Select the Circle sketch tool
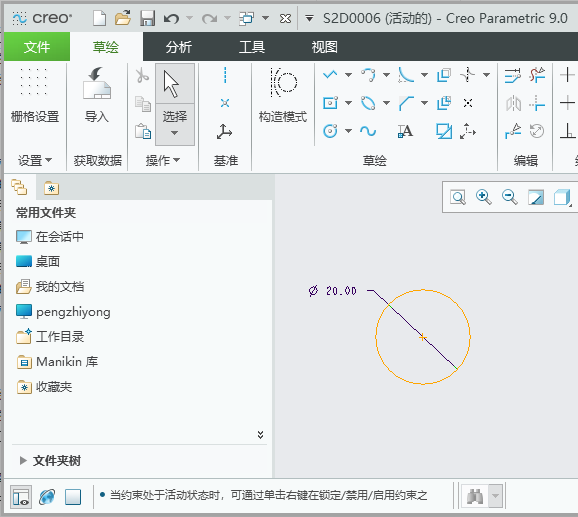Screen dimensions: 578x517 330,131
